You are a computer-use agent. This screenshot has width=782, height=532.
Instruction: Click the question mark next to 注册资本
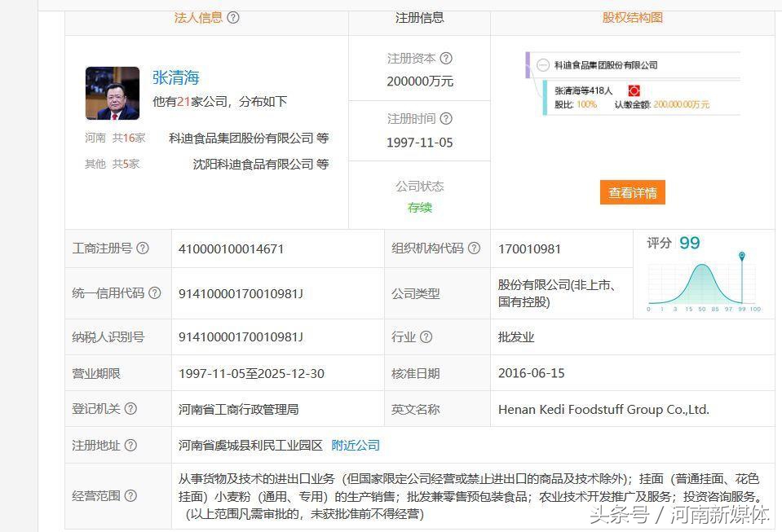pyautogui.click(x=445, y=58)
